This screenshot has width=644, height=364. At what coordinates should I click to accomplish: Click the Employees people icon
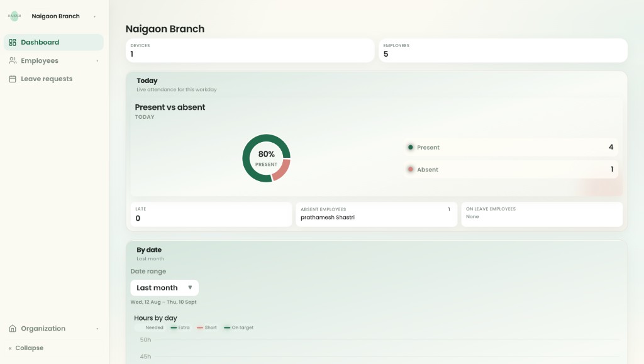(13, 60)
